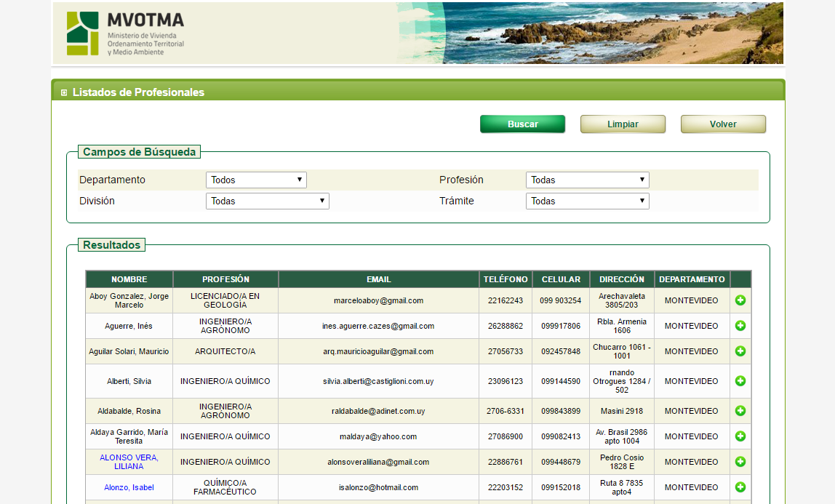
Task: Expand the Aldaya Garrido row with plus icon
Action: point(740,436)
